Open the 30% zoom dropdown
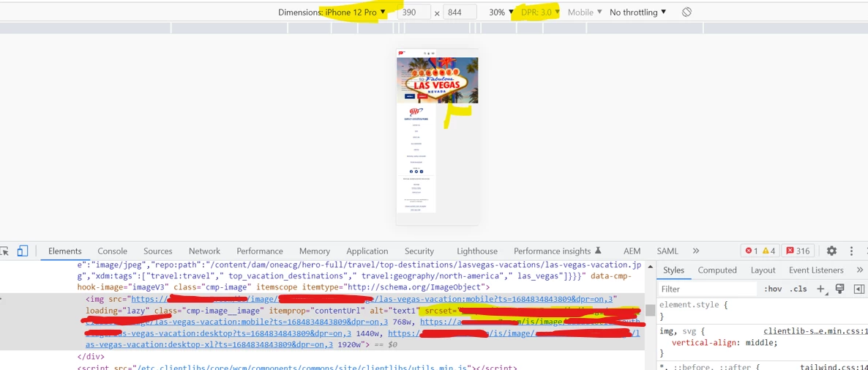This screenshot has width=868, height=370. click(x=501, y=12)
